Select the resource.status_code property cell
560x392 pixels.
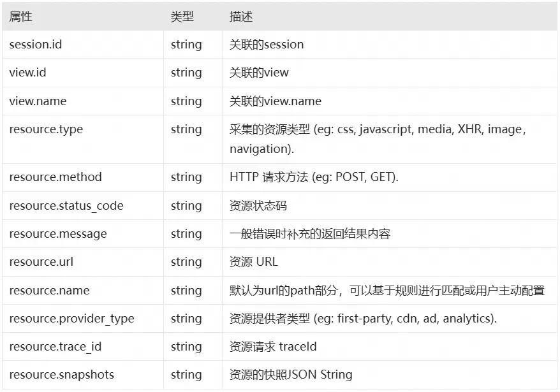click(x=66, y=205)
